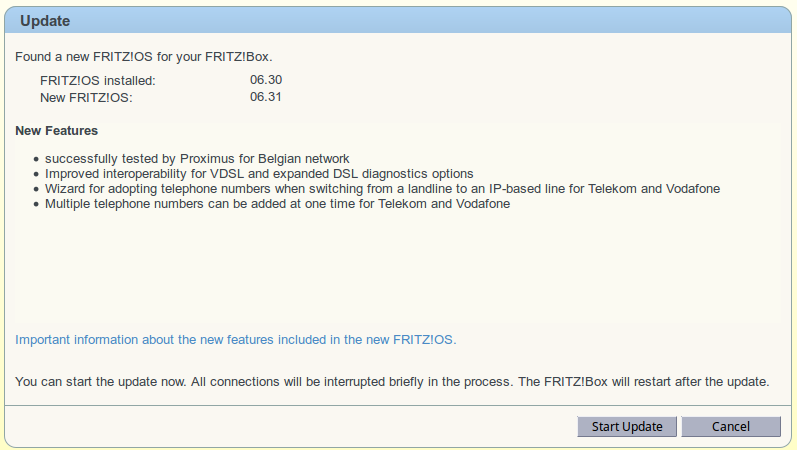Viewport: 797px width, 450px height.
Task: Click the bullet beside Multiple telephone numbers
Action: 36,205
